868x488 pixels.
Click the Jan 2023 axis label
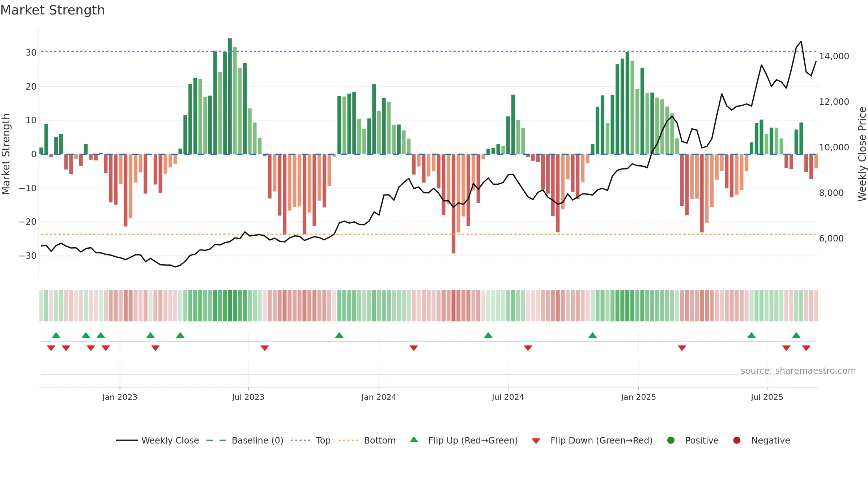point(120,397)
